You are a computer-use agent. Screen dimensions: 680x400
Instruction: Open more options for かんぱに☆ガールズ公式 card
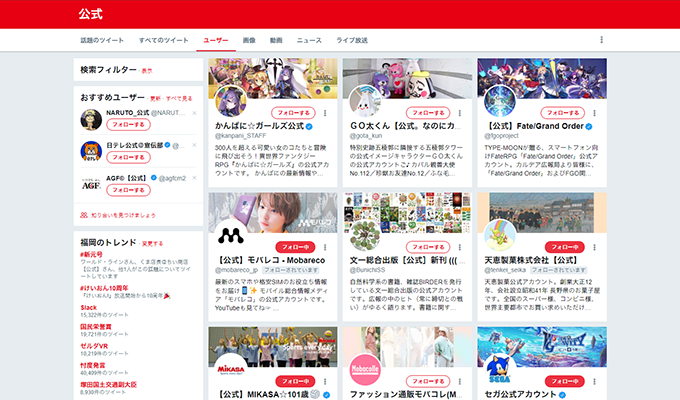coord(325,113)
